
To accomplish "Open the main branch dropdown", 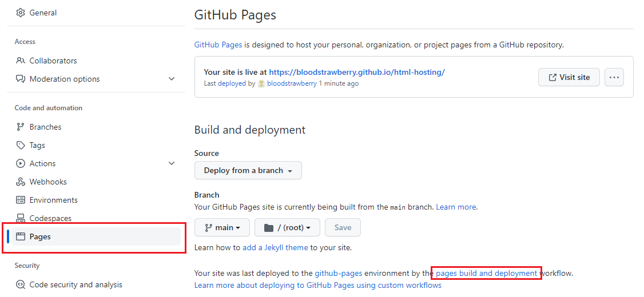I will (x=222, y=227).
